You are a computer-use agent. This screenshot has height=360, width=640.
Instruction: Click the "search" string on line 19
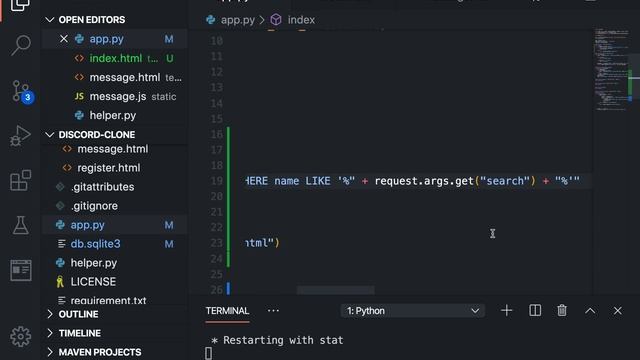pyautogui.click(x=504, y=181)
